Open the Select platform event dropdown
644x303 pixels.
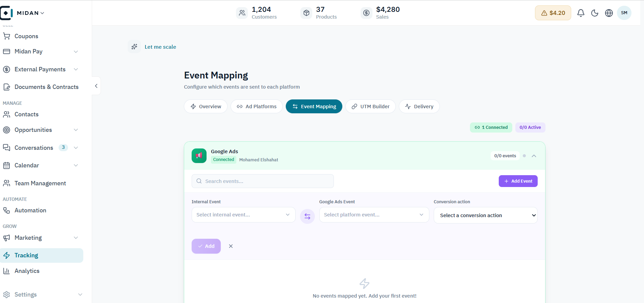[374, 215]
